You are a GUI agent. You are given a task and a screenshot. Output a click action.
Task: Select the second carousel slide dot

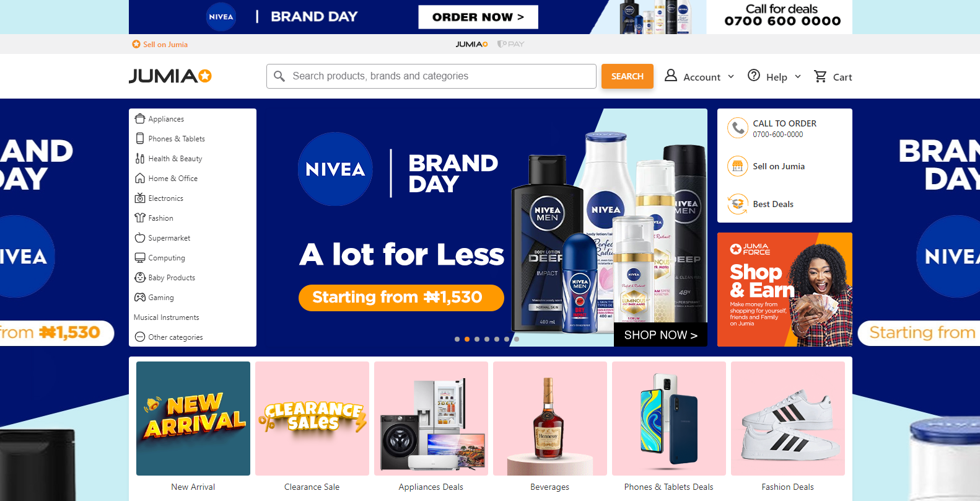pos(467,339)
